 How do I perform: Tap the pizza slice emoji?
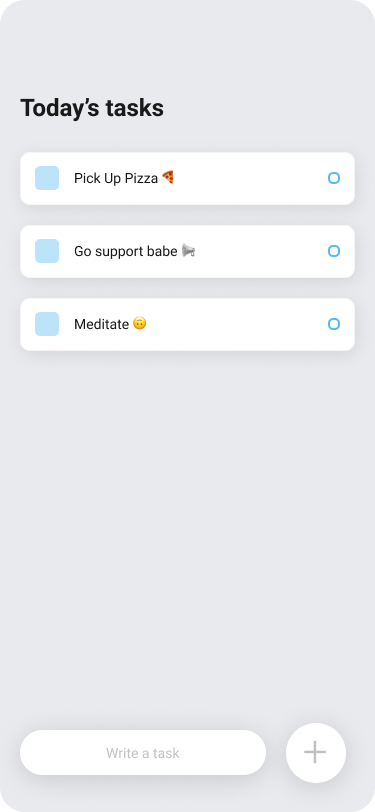point(168,178)
